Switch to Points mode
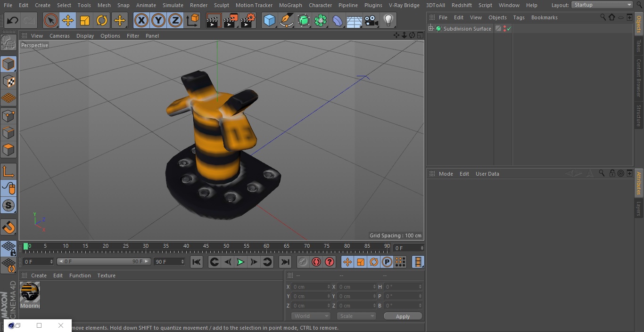This screenshot has height=332, width=644. [x=8, y=115]
